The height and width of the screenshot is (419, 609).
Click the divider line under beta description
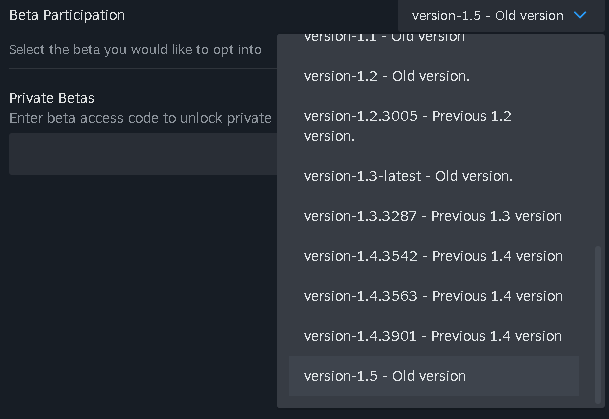(x=143, y=68)
